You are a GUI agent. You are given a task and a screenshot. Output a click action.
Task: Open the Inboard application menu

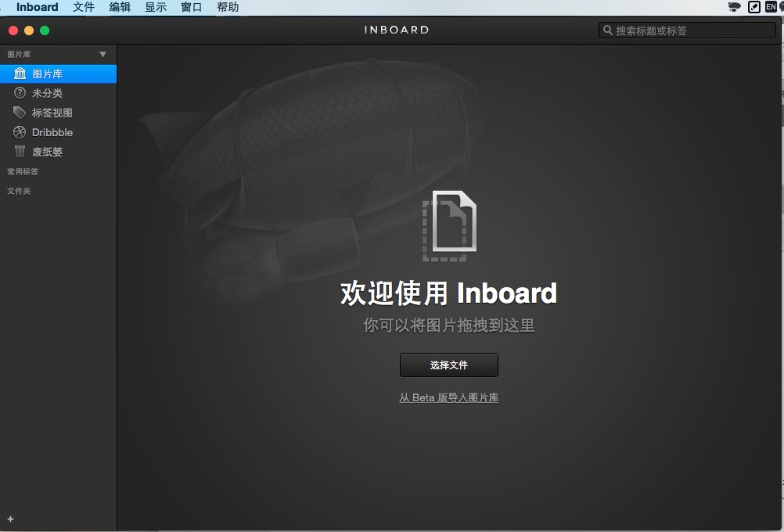(37, 7)
